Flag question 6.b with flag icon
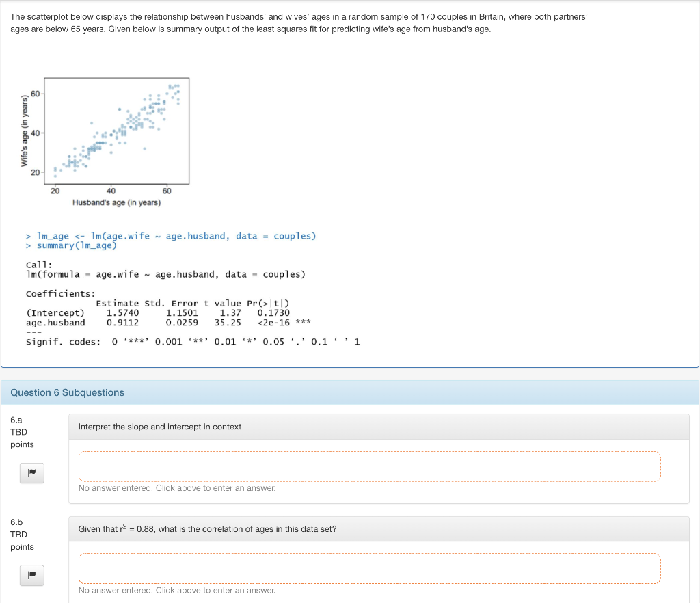700x603 pixels. (31, 576)
